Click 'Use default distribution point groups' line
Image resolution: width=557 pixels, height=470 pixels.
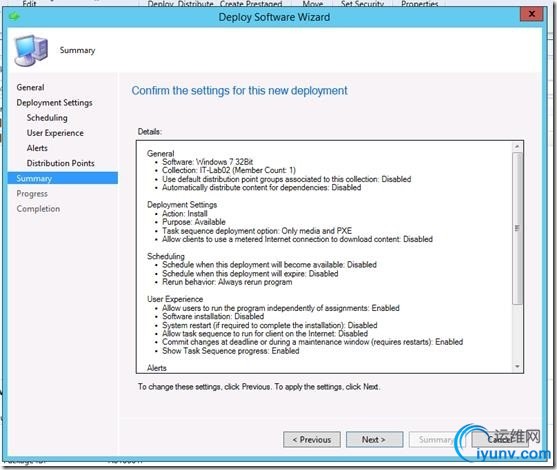(x=287, y=179)
